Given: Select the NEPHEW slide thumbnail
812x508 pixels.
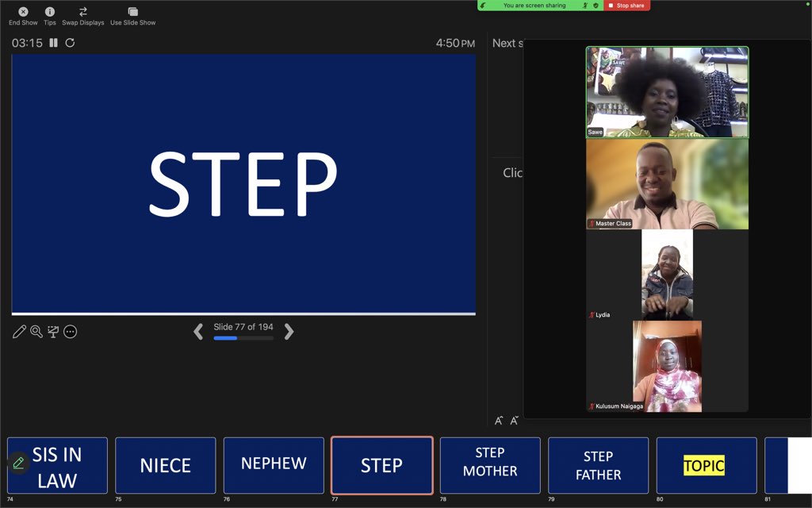Looking at the screenshot, I should 274,465.
